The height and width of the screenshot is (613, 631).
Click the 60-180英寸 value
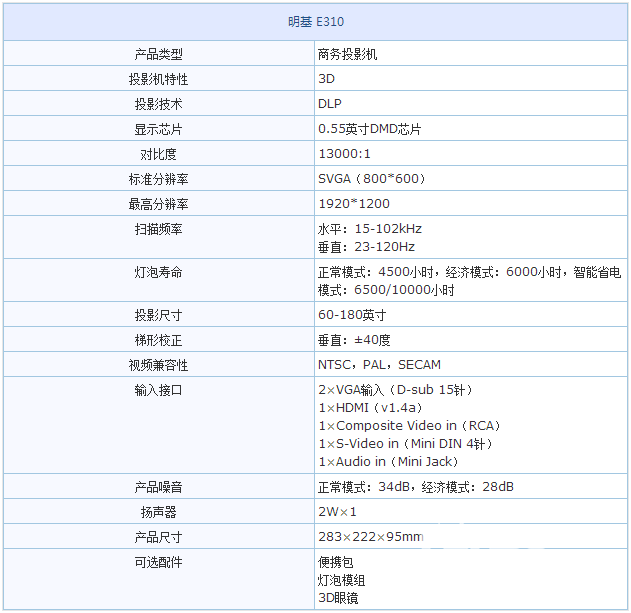pyautogui.click(x=352, y=315)
